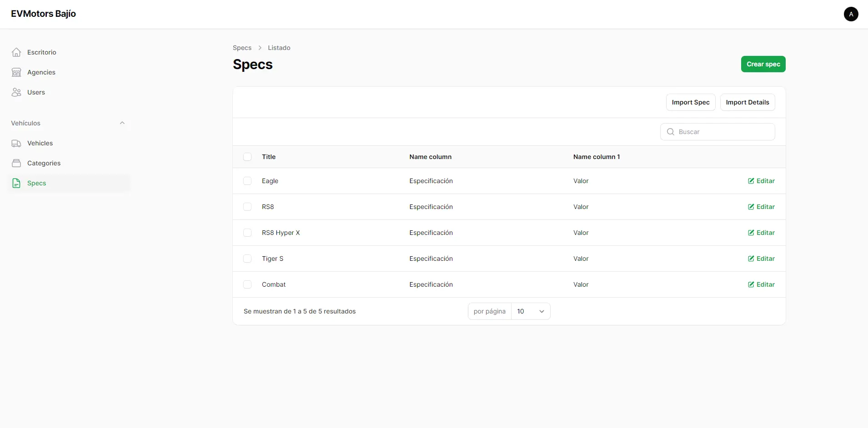This screenshot has height=428, width=868.
Task: Click the Users people icon
Action: point(16,92)
